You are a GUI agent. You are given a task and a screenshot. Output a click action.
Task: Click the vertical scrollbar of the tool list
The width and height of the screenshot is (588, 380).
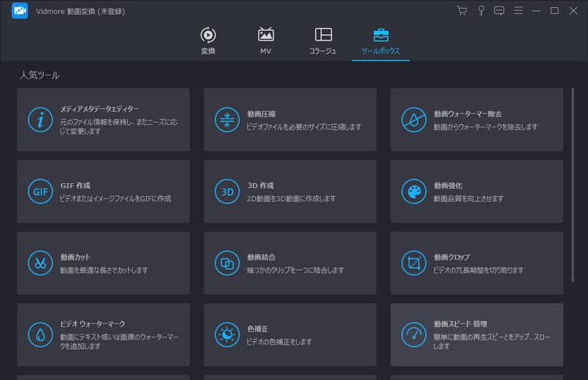573,185
